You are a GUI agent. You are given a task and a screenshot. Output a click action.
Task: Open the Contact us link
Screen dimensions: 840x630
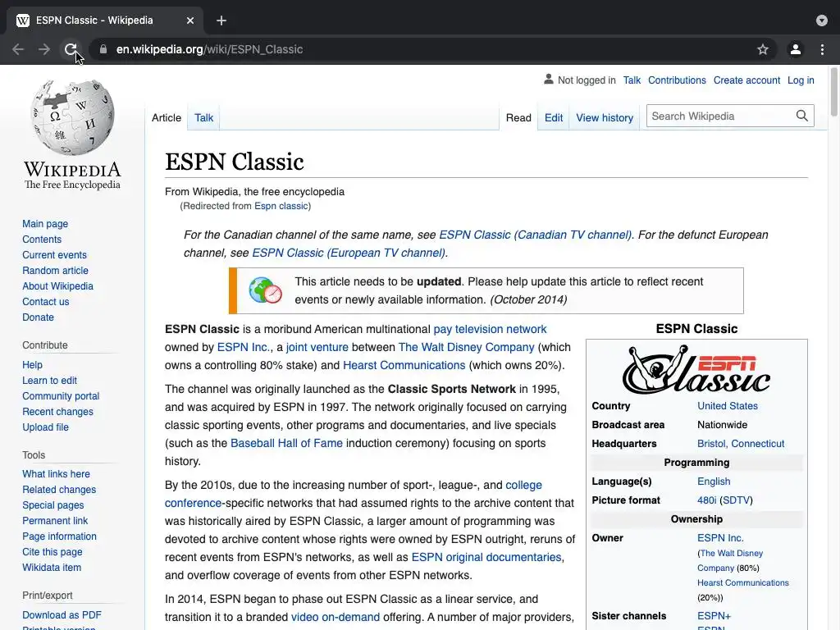point(46,302)
